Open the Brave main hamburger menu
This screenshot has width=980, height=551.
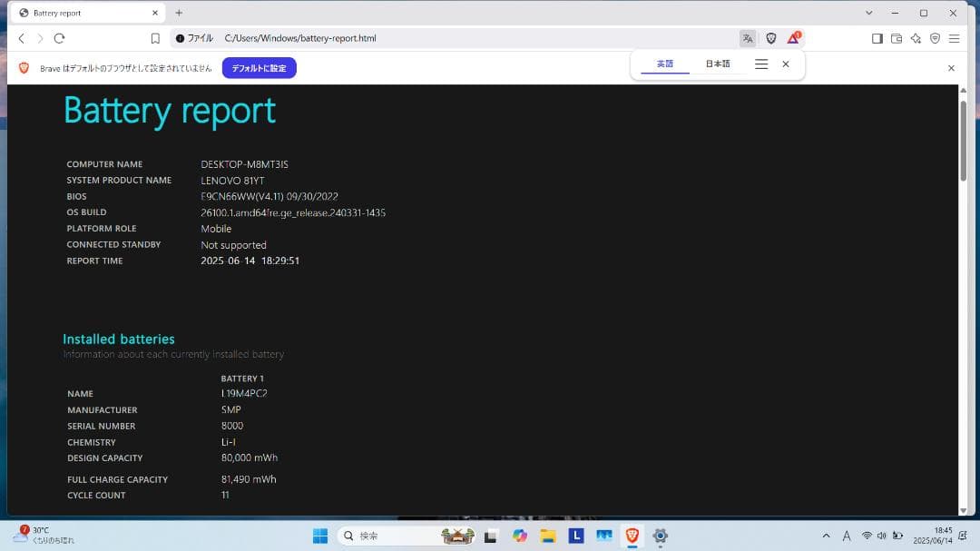[x=954, y=38]
